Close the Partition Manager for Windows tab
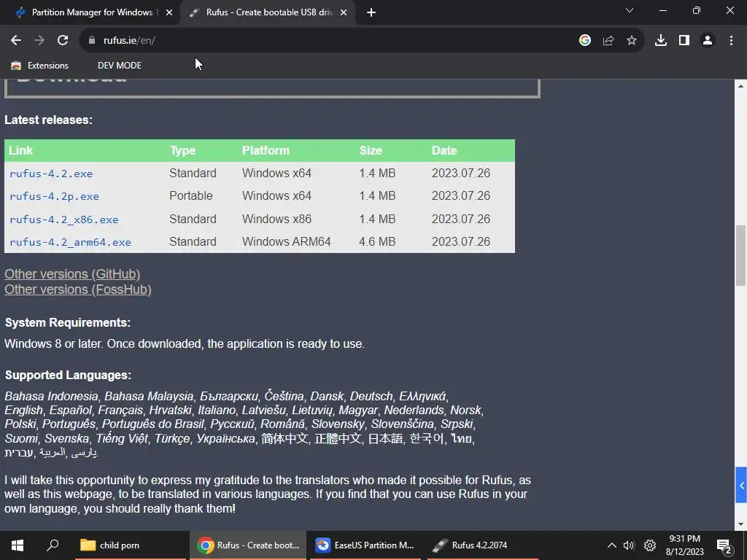This screenshot has height=560, width=747. point(169,13)
